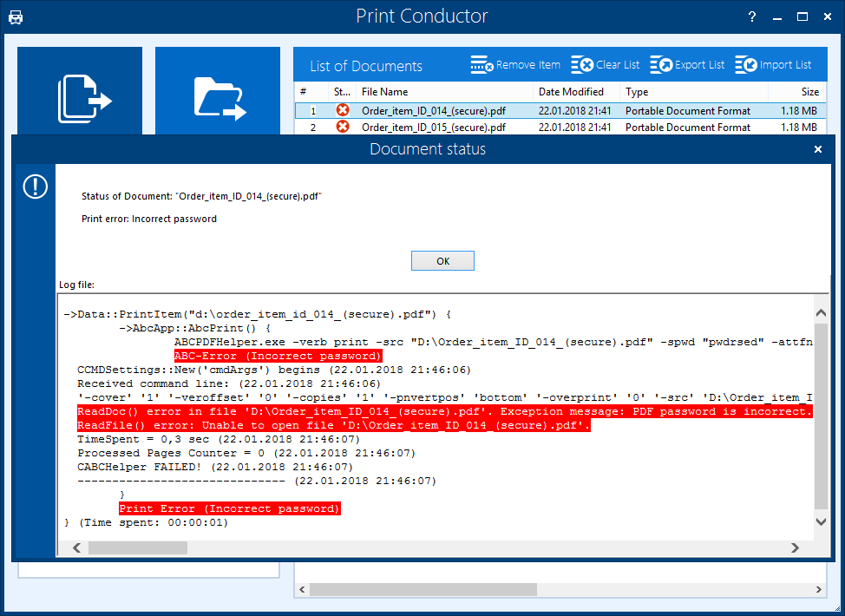Click Export List in the toolbar
This screenshot has height=616, width=845.
point(687,65)
